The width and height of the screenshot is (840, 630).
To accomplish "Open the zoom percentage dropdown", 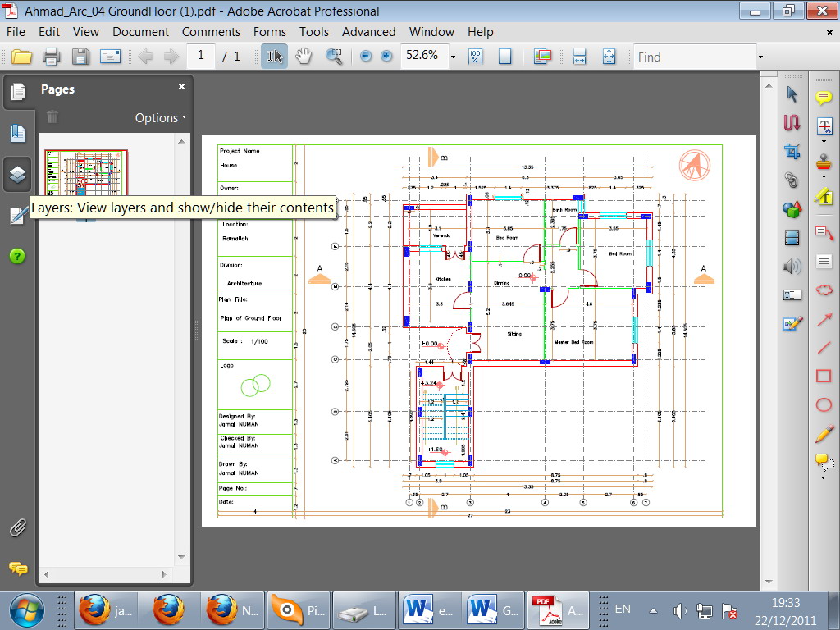I will point(452,57).
